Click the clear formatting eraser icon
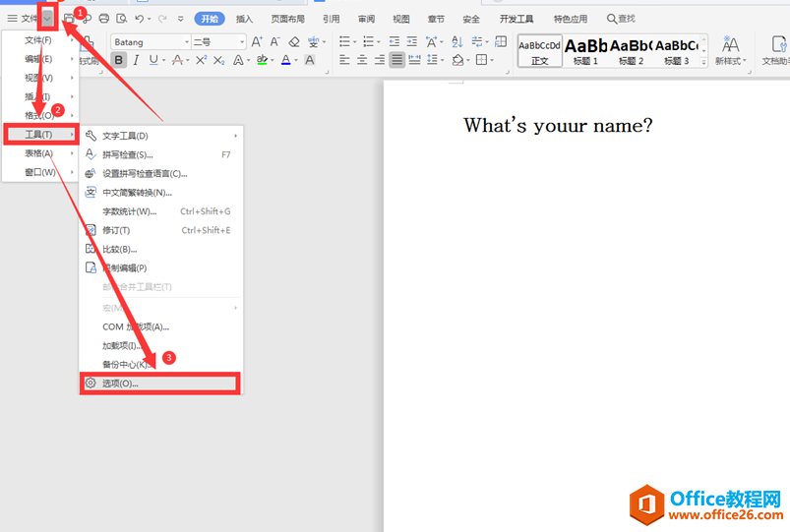790x532 pixels. pyautogui.click(x=294, y=42)
